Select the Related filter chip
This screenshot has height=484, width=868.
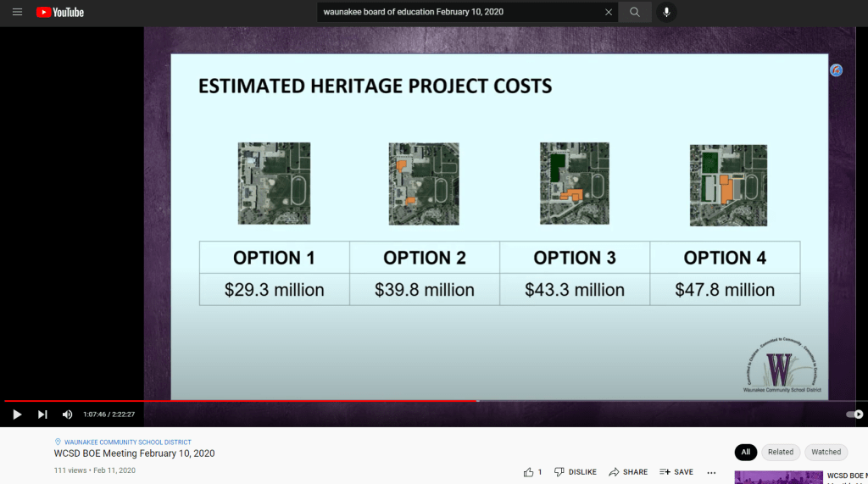click(780, 452)
